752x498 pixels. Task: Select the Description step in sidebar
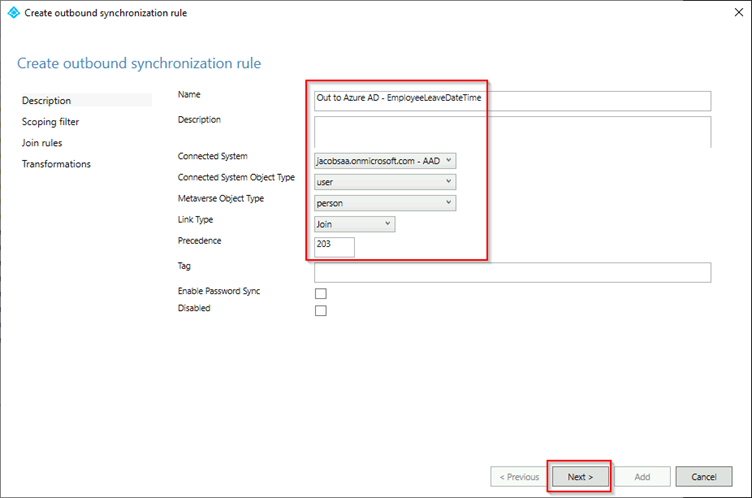[x=47, y=101]
